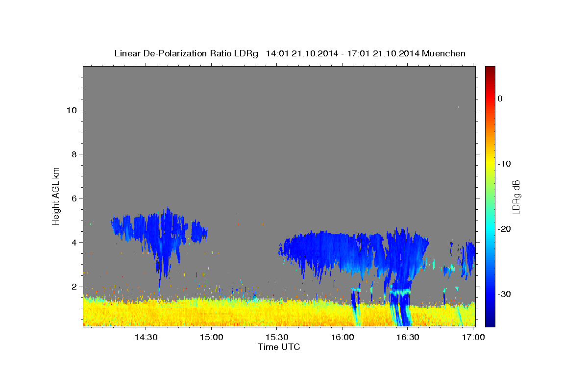Click the '17:00' time tick label

[473, 337]
